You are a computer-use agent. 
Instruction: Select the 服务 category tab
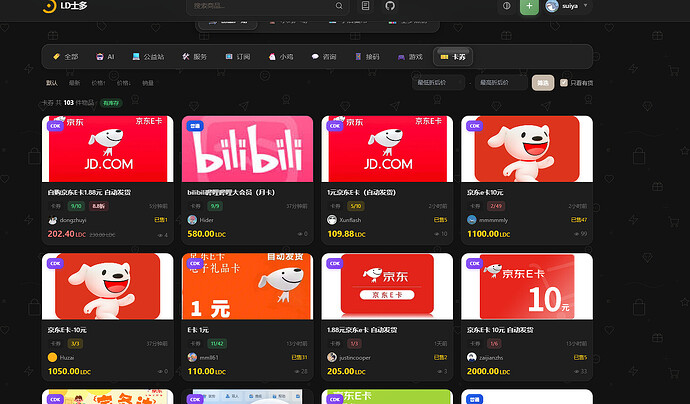point(195,57)
